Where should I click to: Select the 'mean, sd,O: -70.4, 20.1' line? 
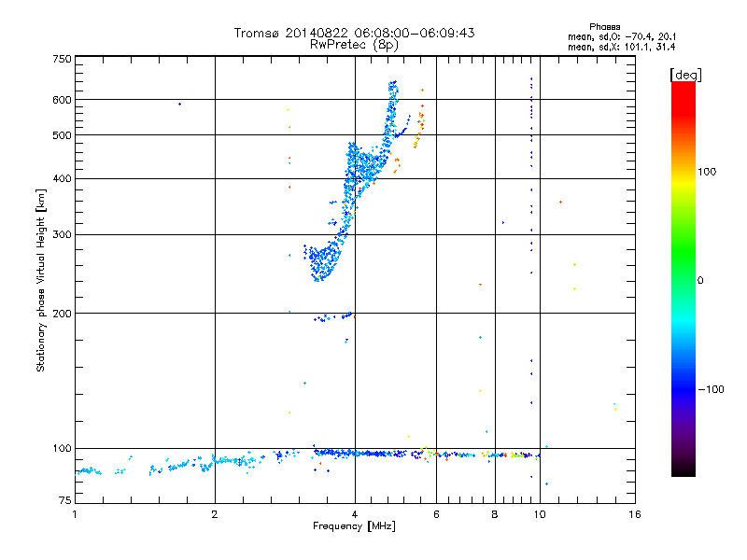[622, 36]
